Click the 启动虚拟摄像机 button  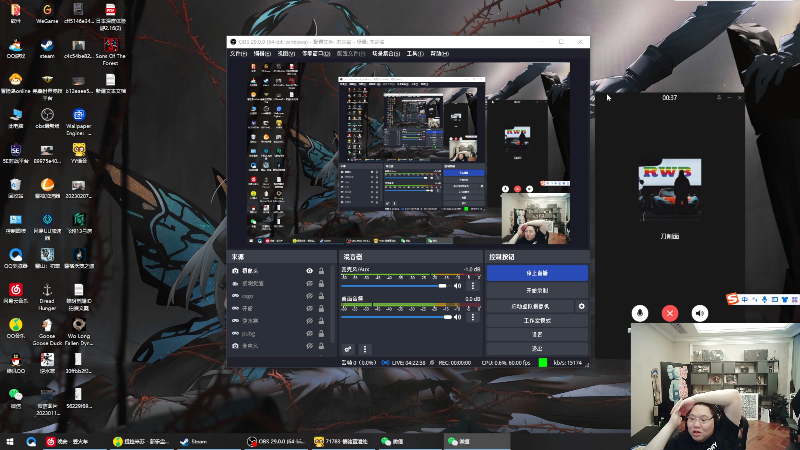pyautogui.click(x=530, y=306)
